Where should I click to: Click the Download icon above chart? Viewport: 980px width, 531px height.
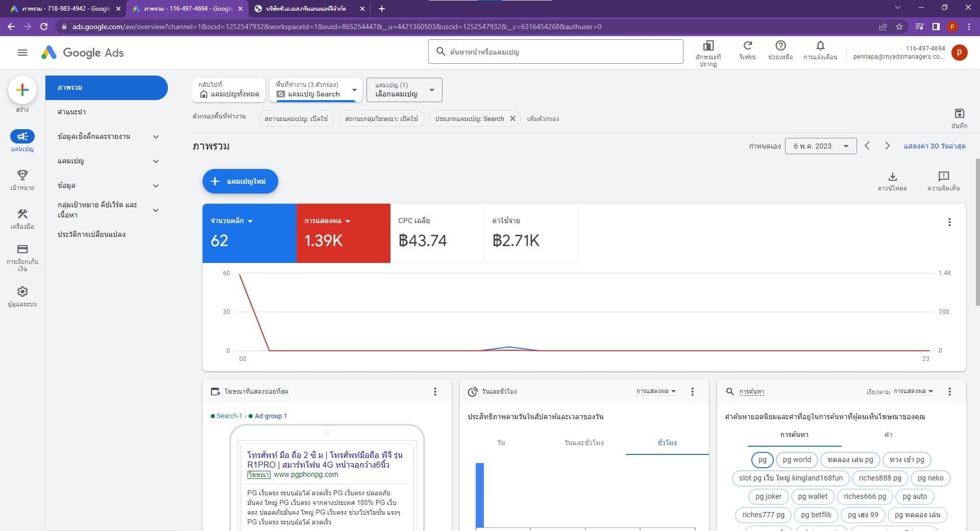coord(892,177)
